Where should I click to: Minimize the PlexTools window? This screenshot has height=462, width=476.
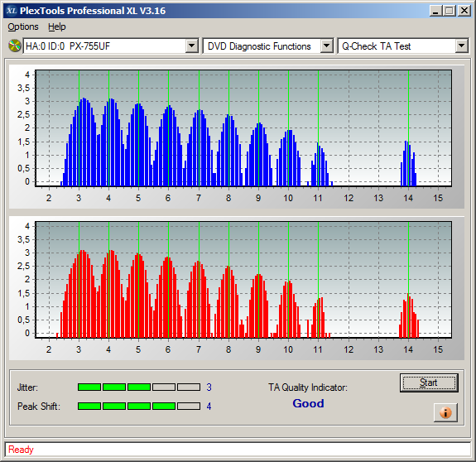pyautogui.click(x=436, y=11)
